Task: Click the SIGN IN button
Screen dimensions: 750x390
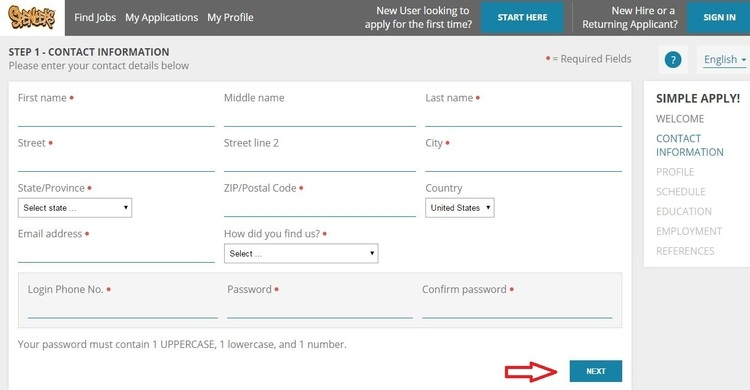Action: (x=719, y=18)
